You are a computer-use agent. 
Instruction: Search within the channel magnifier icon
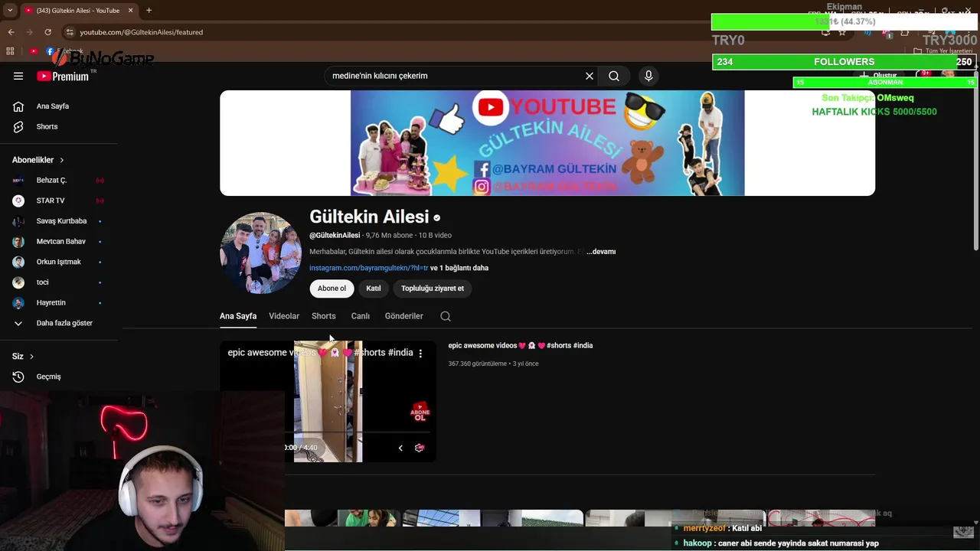pos(446,316)
